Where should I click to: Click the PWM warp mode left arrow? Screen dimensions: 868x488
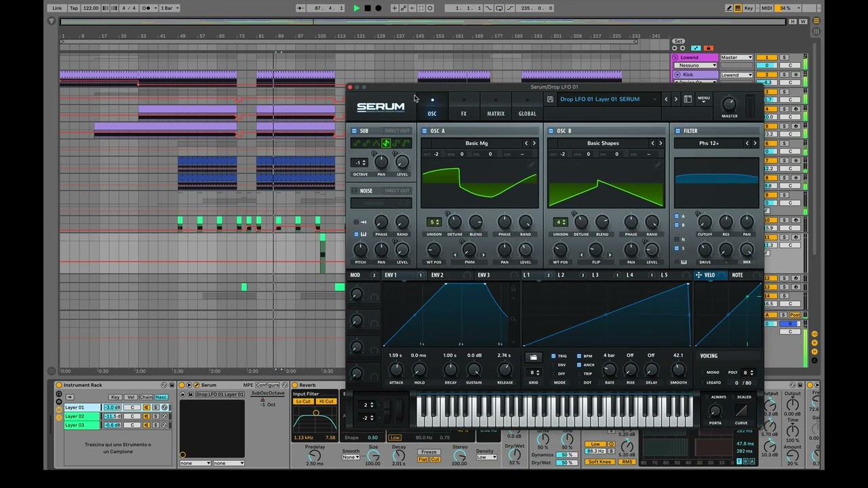455,255
